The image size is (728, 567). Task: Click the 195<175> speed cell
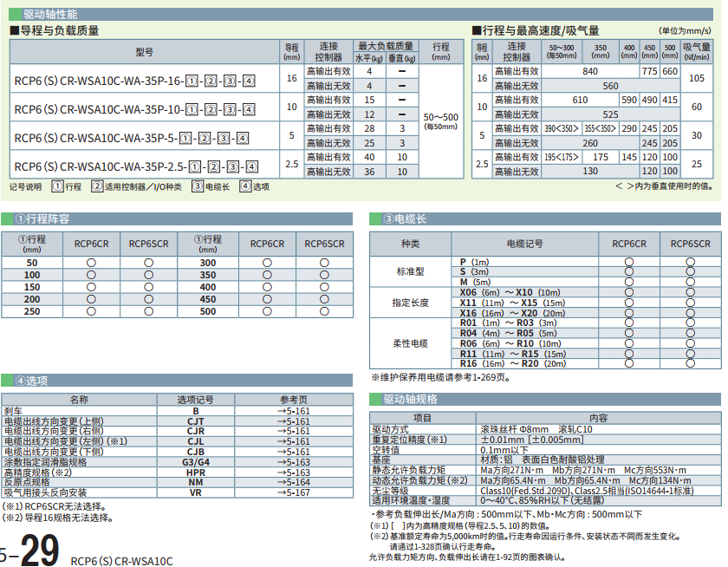click(x=562, y=157)
